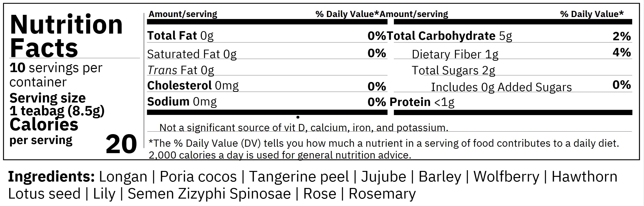The height and width of the screenshot is (206, 644).
Task: Click the Nutrition Facts heading
Action: coord(66,36)
